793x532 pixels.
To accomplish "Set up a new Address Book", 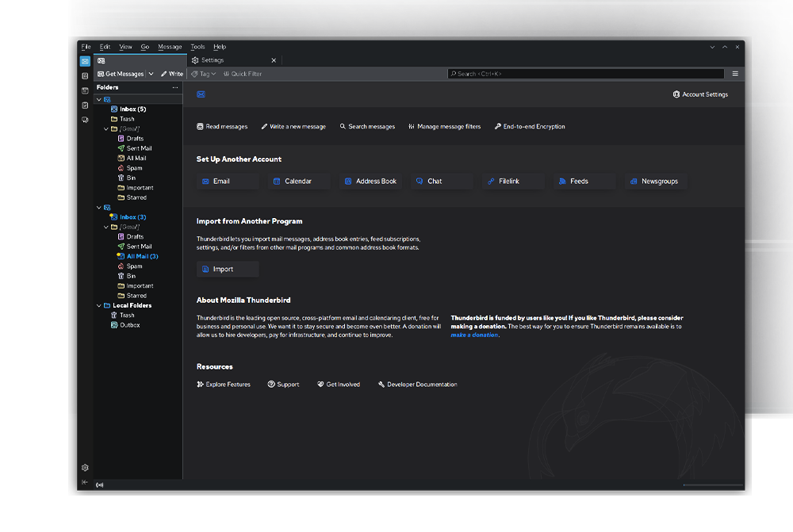I will point(370,181).
